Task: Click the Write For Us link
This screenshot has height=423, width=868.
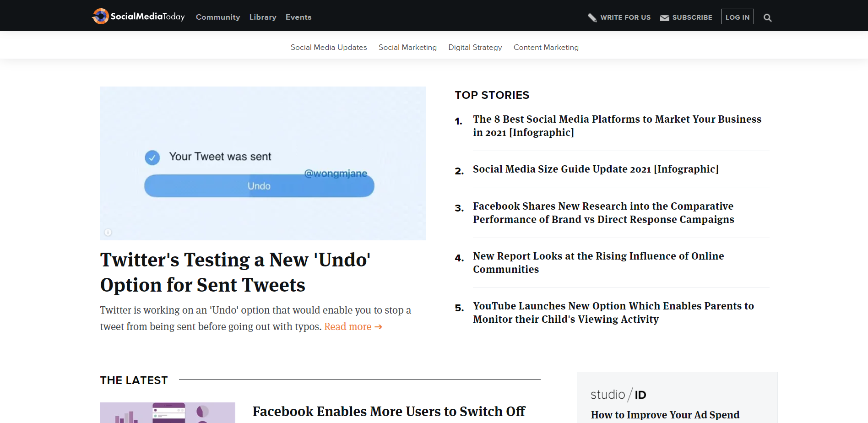Action: tap(625, 17)
